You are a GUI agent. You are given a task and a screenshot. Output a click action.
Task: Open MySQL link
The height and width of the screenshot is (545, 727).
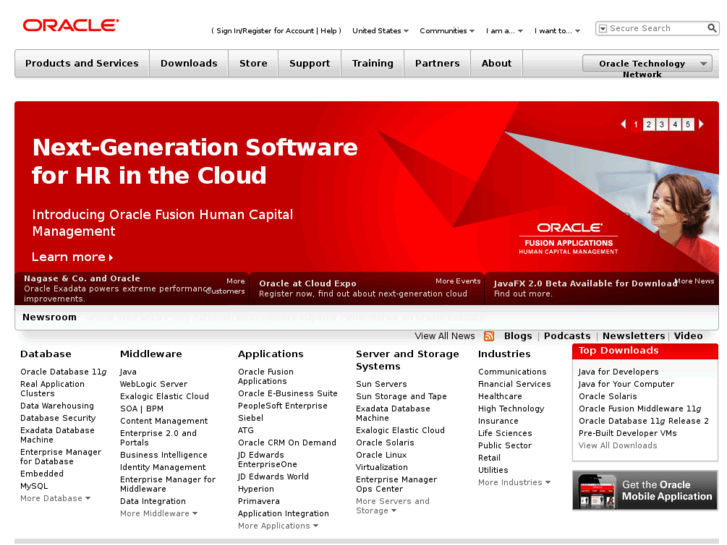[34, 486]
